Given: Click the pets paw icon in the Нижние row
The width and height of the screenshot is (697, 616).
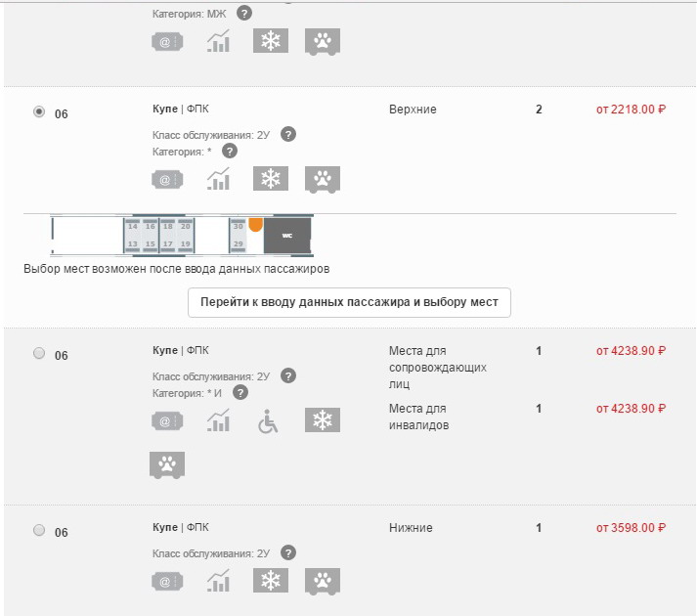Looking at the screenshot, I should point(321,581).
